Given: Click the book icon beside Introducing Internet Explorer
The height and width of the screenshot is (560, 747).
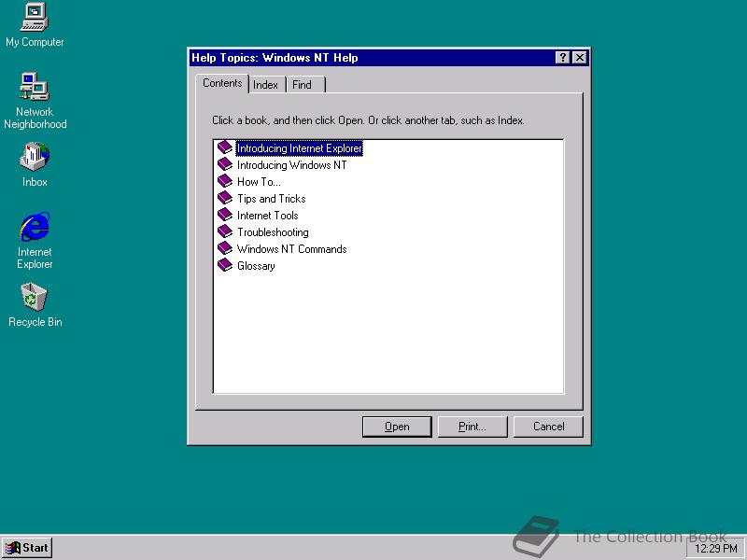Looking at the screenshot, I should pyautogui.click(x=225, y=147).
